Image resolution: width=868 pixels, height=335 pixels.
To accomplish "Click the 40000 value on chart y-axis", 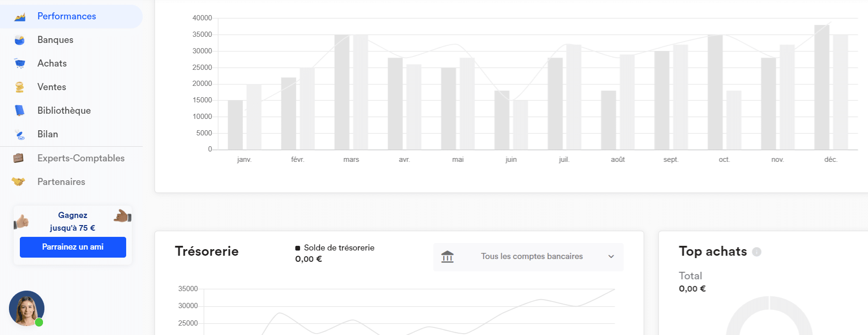I will tap(202, 18).
